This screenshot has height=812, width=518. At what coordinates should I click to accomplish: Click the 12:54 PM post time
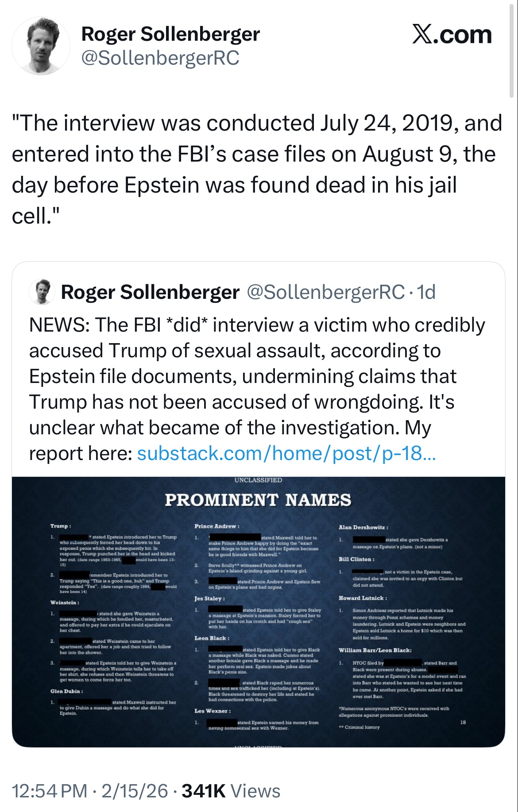[50, 791]
